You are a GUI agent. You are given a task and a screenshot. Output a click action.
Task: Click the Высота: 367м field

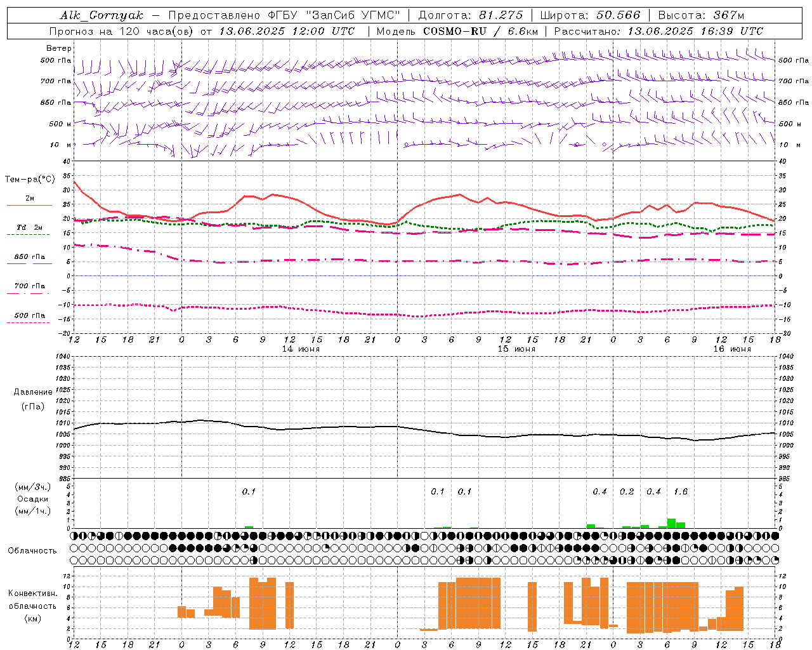(701, 15)
